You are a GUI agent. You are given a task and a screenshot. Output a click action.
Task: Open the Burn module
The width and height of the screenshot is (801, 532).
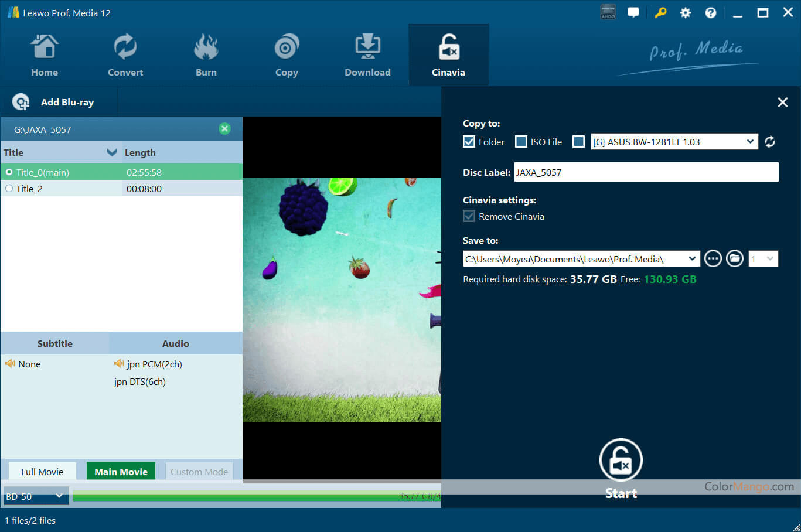click(206, 56)
